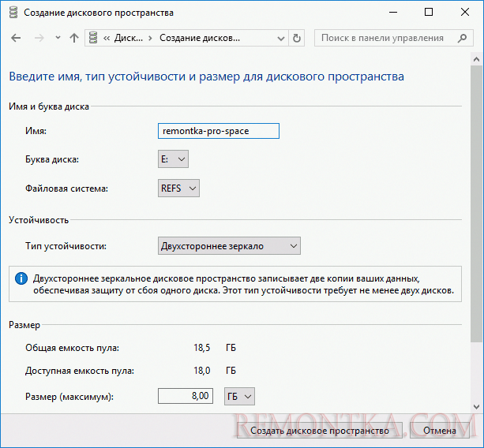Click the size field showing 8,00
This screenshot has width=484, height=448.
[x=186, y=396]
